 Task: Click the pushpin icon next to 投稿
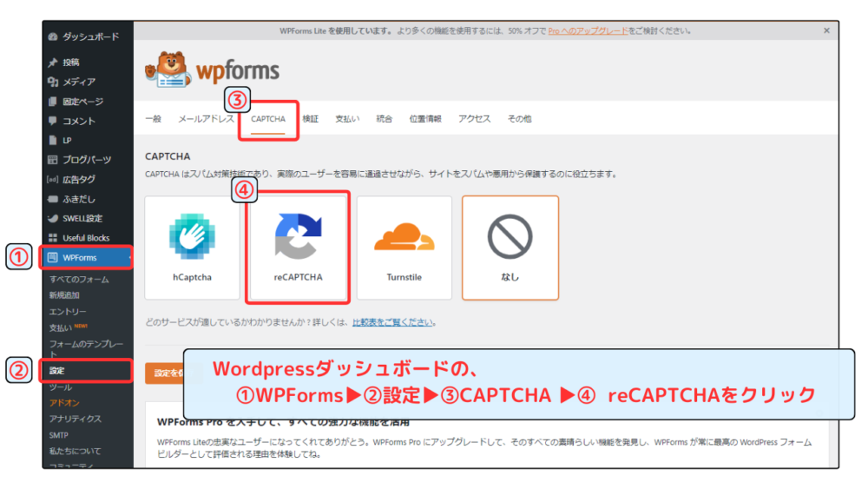[x=53, y=63]
